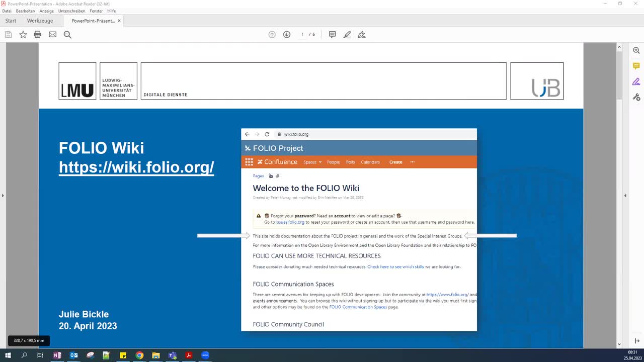Image resolution: width=644 pixels, height=362 pixels.
Task: Click the UB logo in slide header
Action: (537, 81)
